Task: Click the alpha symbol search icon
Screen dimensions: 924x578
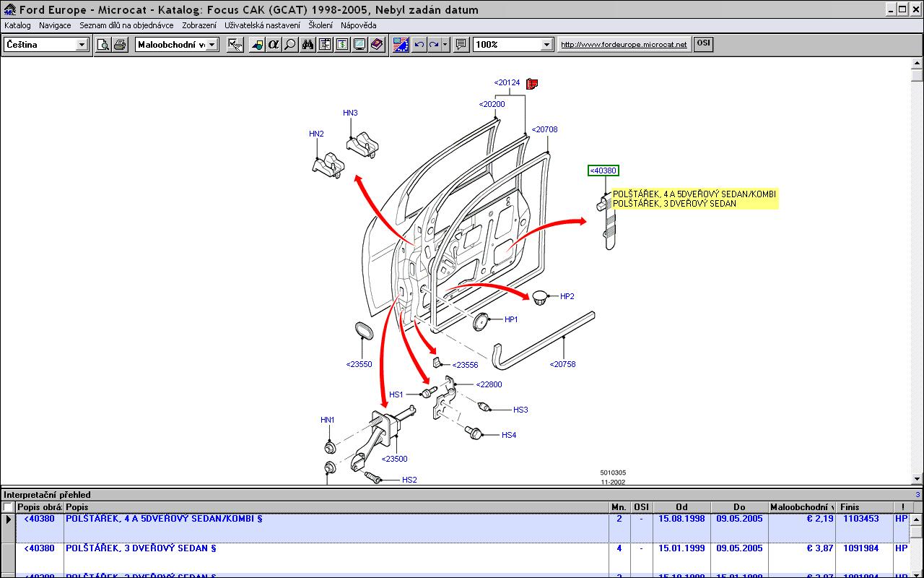Action: coord(273,45)
